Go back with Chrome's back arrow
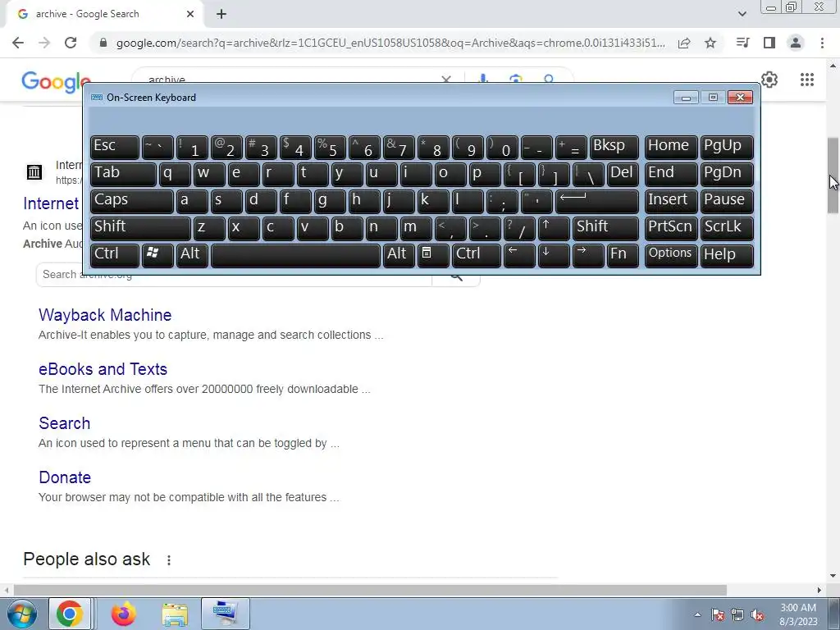 [x=18, y=43]
